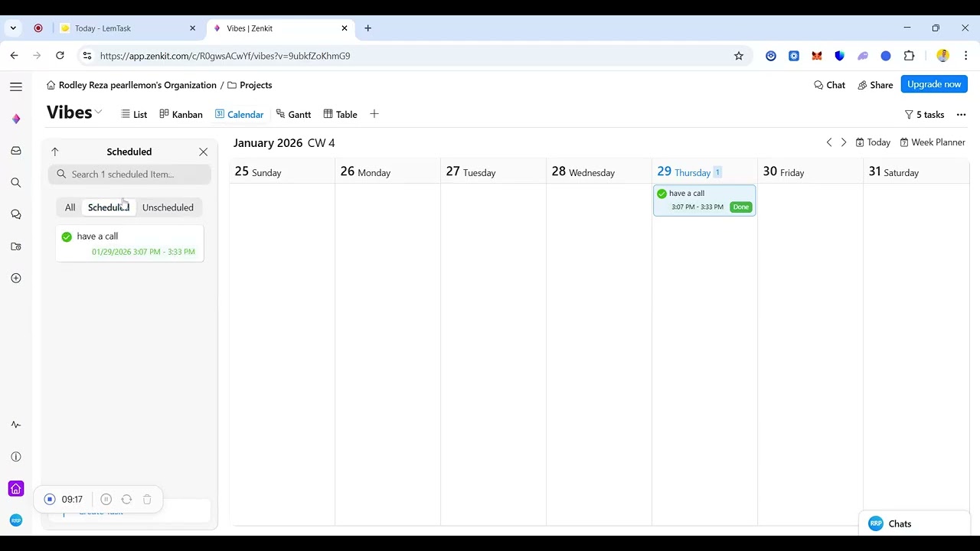Screen dimensions: 980x551
Task: Click the Upgrade now button
Action: tap(934, 84)
